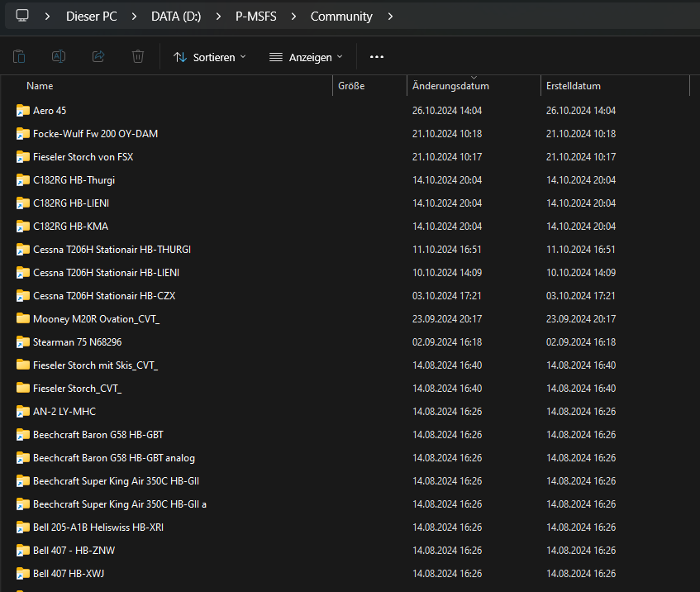Screen dimensions: 700x592
Task: Expand chevron after DATA (D:)
Action: (218, 17)
